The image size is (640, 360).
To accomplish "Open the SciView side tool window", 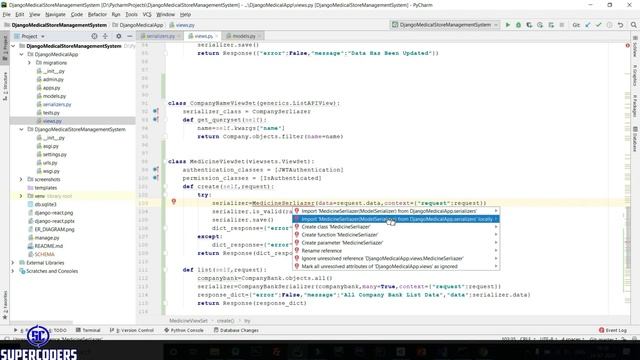I will tap(635, 47).
